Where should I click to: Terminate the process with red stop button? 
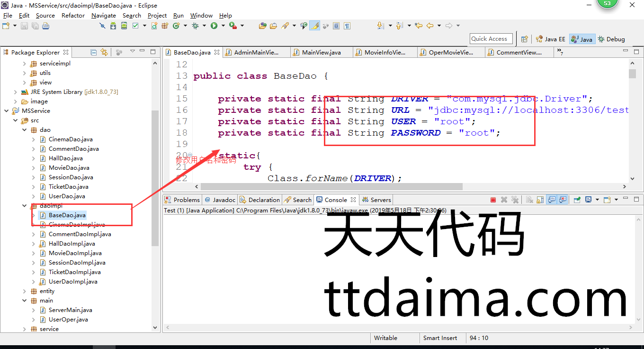point(493,200)
